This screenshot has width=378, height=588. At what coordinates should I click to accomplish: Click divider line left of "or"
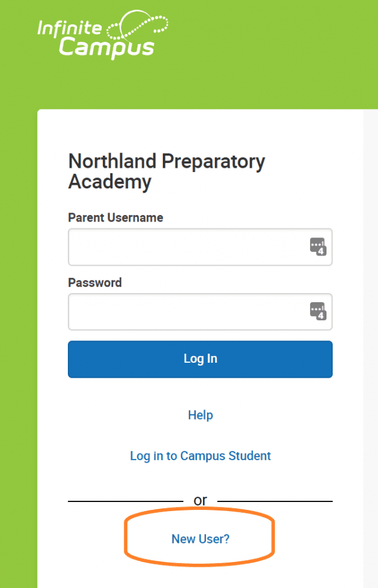pos(125,501)
